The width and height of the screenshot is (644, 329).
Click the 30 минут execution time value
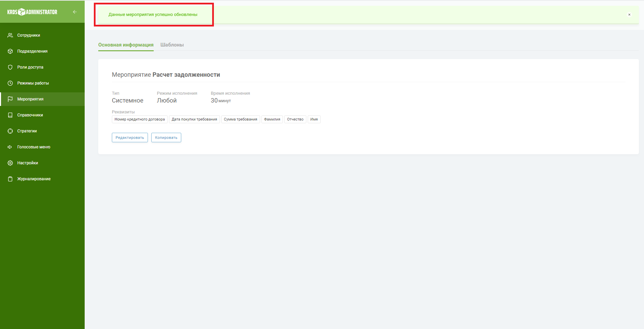221,100
